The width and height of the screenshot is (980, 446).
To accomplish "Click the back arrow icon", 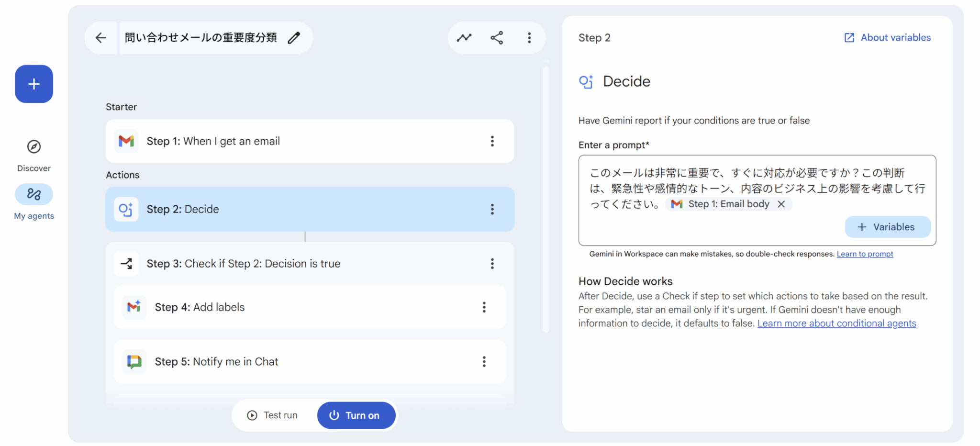I will click(100, 38).
